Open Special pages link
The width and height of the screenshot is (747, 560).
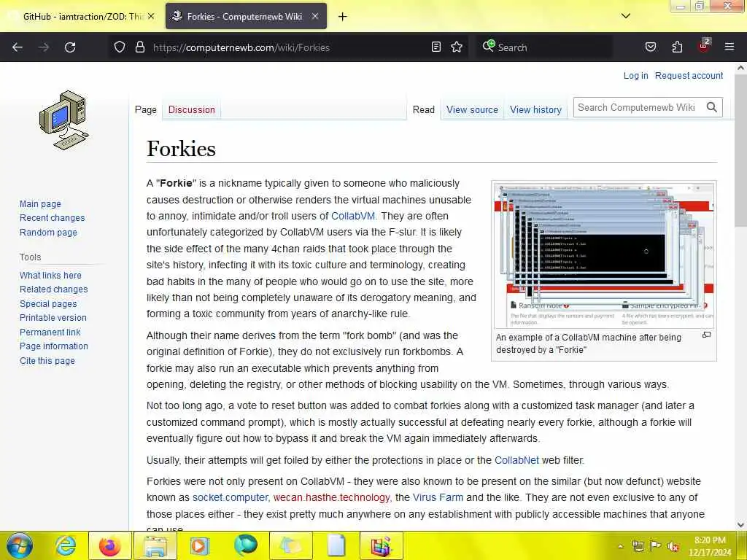pos(48,304)
